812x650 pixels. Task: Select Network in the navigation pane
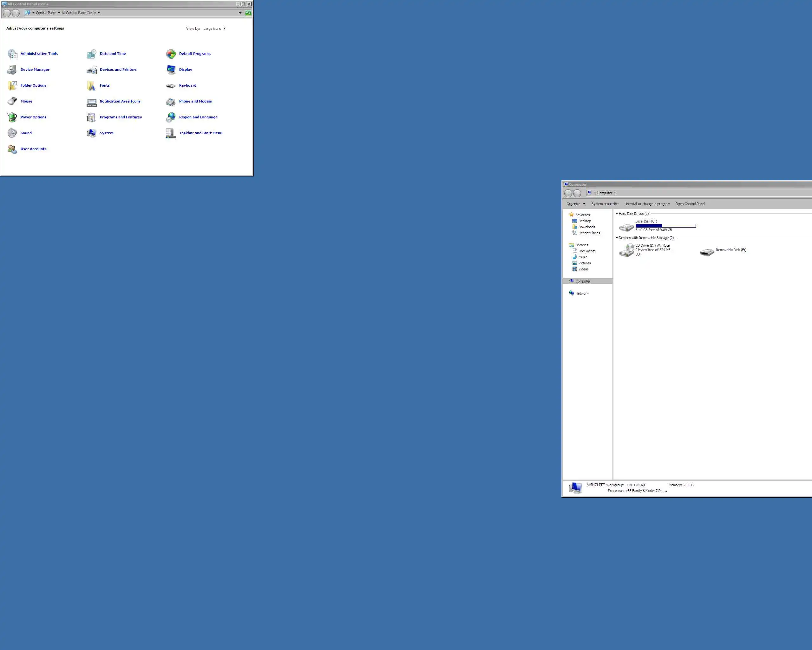(581, 294)
